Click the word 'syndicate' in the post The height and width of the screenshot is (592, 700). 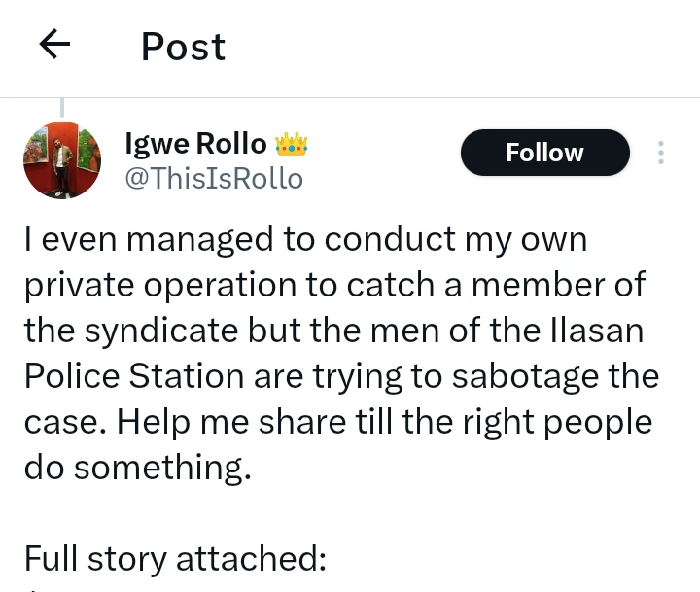(161, 331)
